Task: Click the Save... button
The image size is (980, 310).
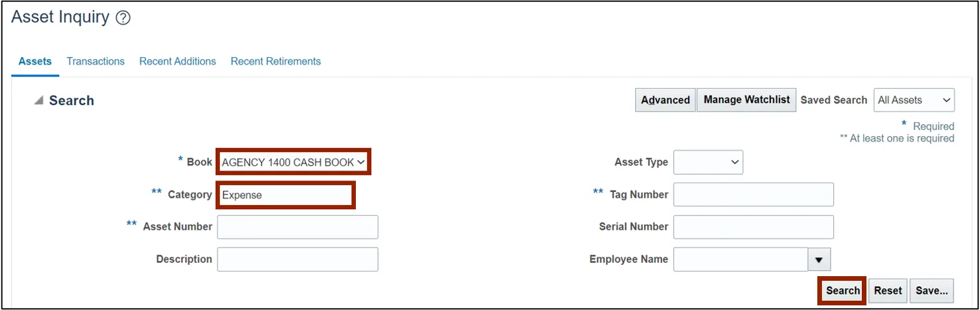Action: 932,291
